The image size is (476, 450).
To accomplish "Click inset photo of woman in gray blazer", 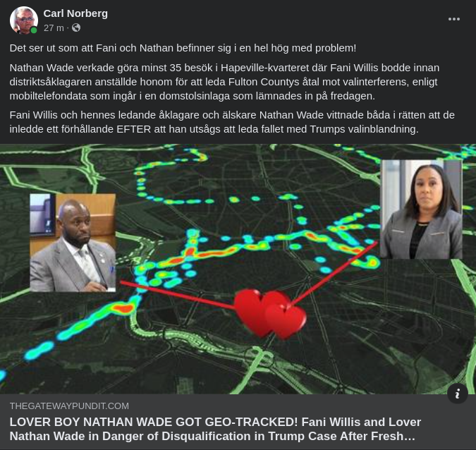I will click(x=421, y=209).
